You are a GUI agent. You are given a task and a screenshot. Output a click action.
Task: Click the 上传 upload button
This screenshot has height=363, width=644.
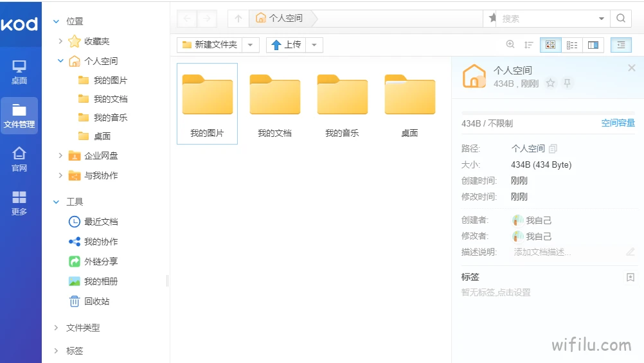286,45
